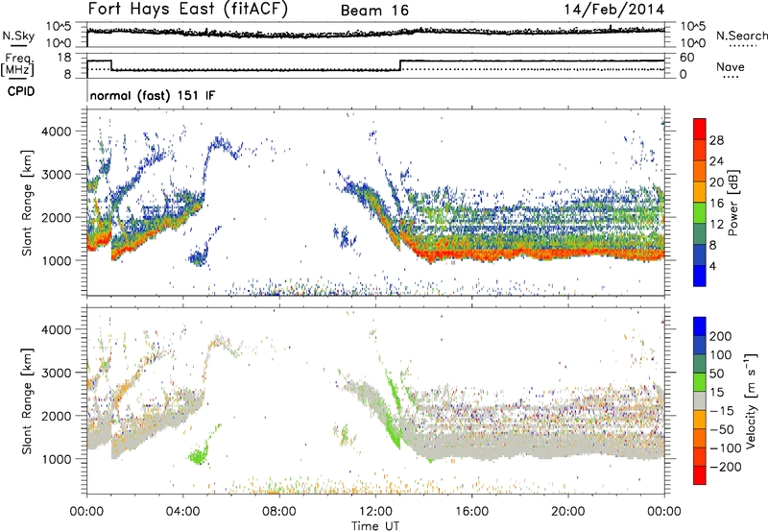Click the green velocity patch near 04:30
The width and height of the screenshot is (768, 532).
pyautogui.click(x=198, y=458)
